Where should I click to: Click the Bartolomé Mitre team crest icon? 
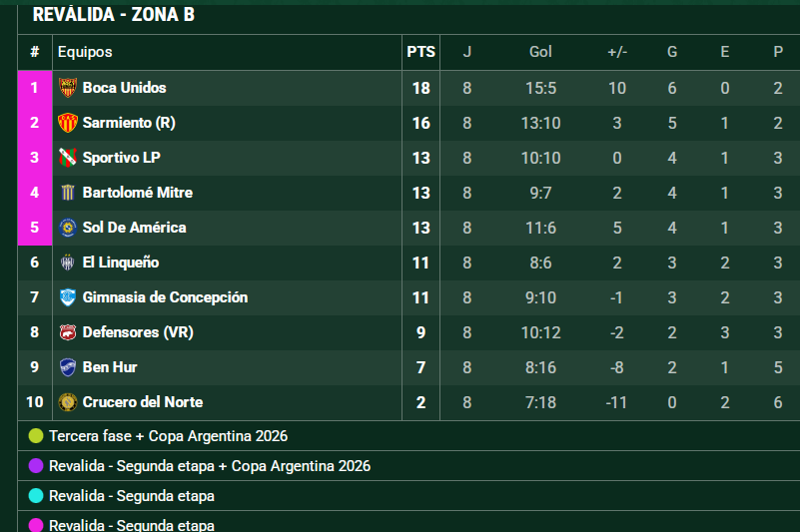pyautogui.click(x=68, y=193)
